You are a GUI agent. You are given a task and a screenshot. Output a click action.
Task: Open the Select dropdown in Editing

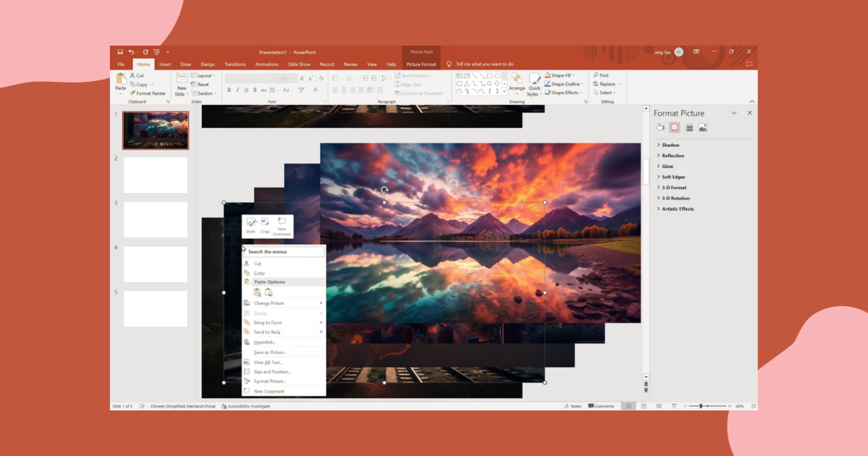(605, 93)
